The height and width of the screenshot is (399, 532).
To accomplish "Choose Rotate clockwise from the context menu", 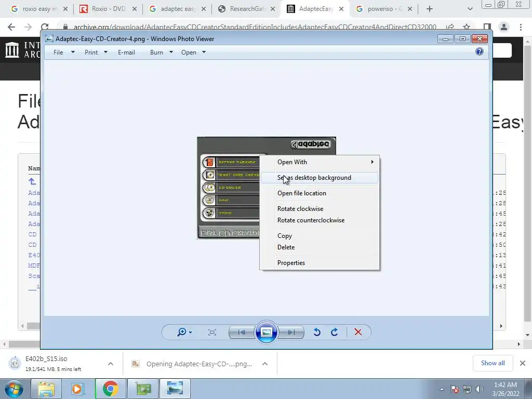I will tap(320, 209).
